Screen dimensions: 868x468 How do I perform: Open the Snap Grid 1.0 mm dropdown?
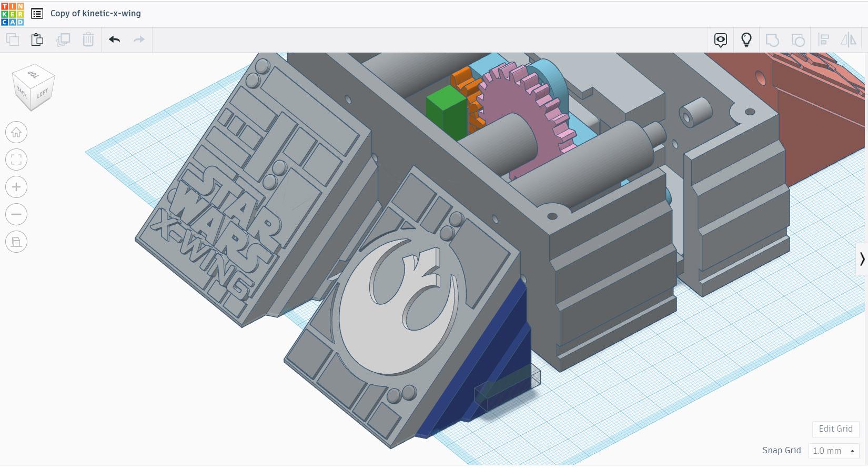pyautogui.click(x=833, y=451)
